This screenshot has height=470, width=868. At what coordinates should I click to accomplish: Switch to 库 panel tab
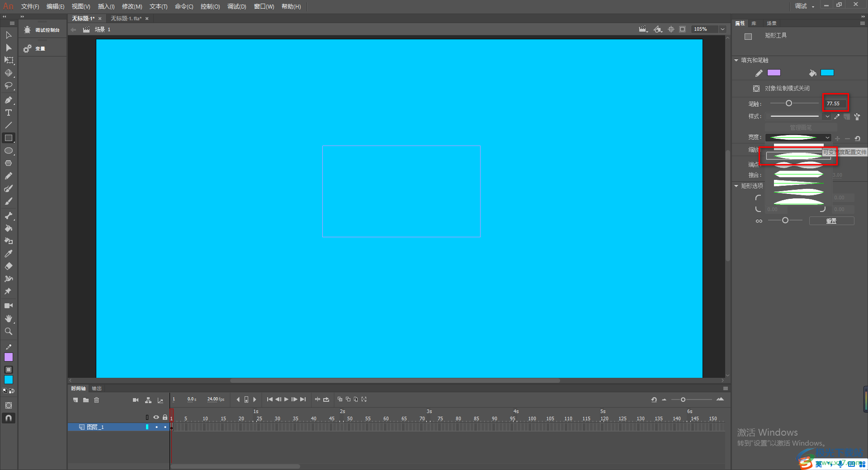point(754,23)
